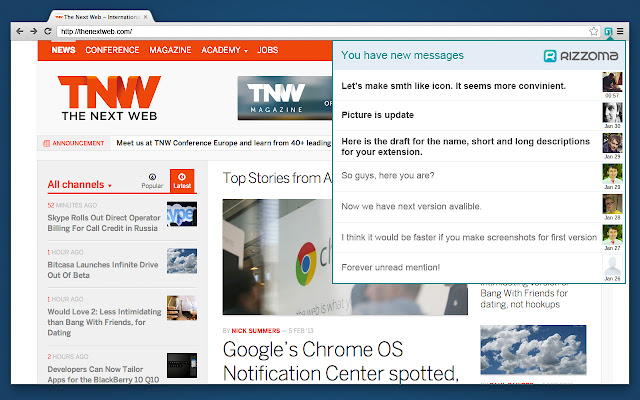640x400 pixels.
Task: Click the Rizzoma logo in popup
Action: pyautogui.click(x=580, y=56)
